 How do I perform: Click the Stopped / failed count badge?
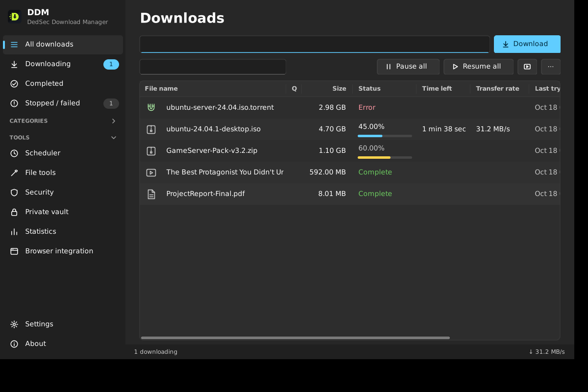(111, 103)
